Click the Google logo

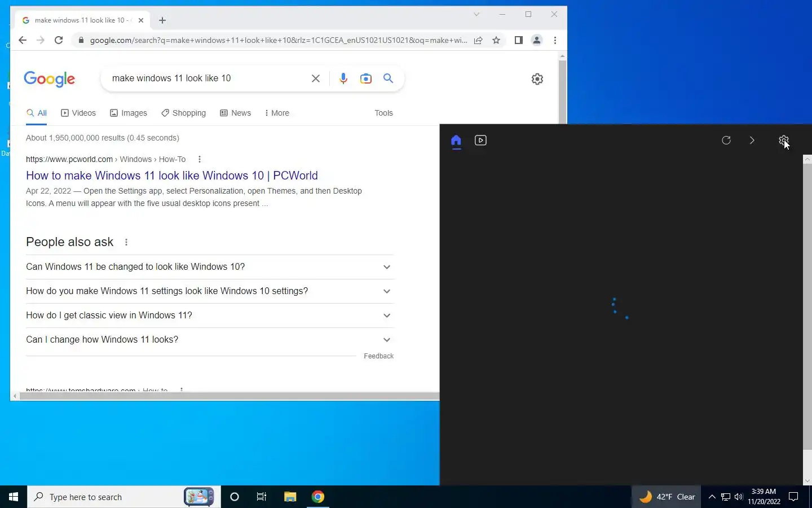pos(50,79)
